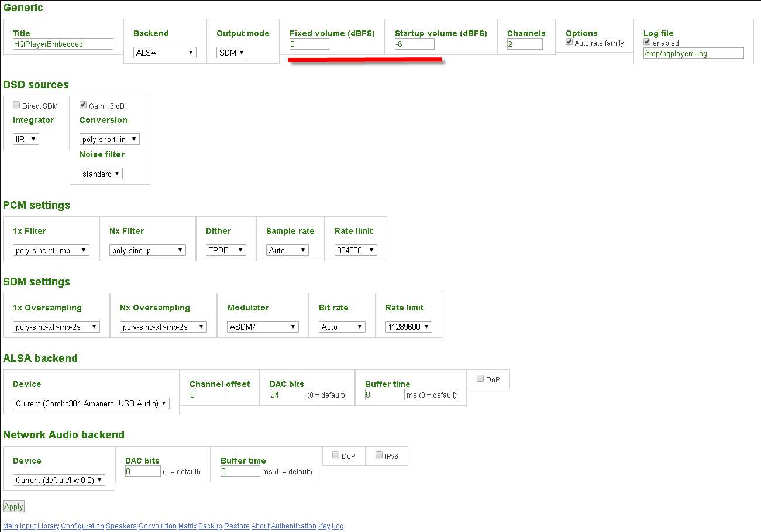Open the Key page link
The image size is (761, 532).
click(324, 526)
